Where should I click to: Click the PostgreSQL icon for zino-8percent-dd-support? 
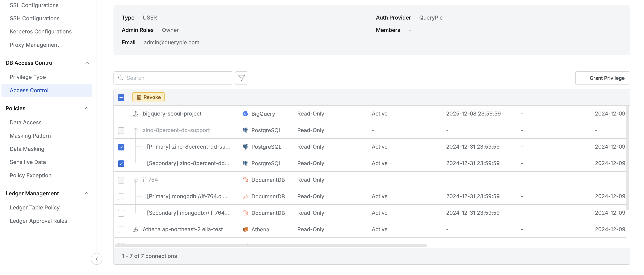tap(245, 130)
